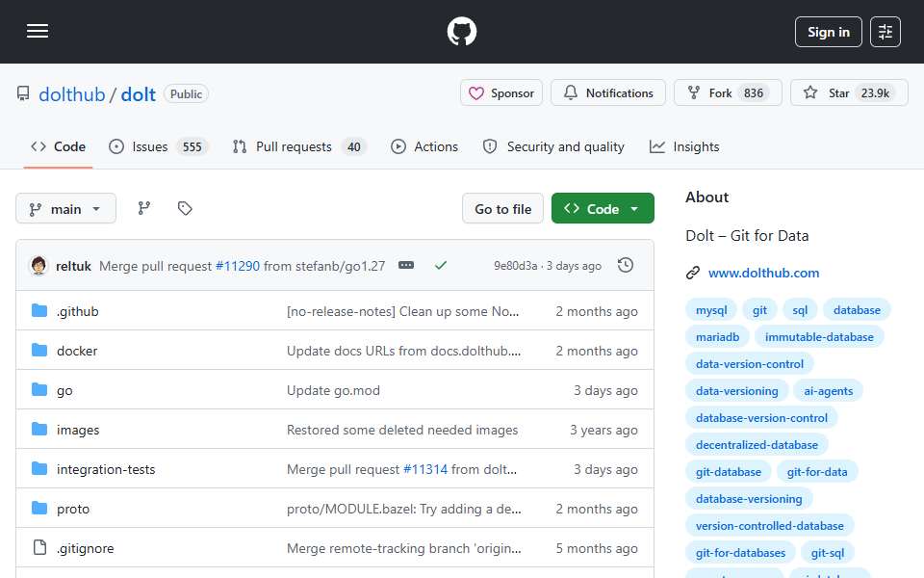Open the .gitignore file
Screen dimensions: 924x578
pyautogui.click(x=85, y=548)
